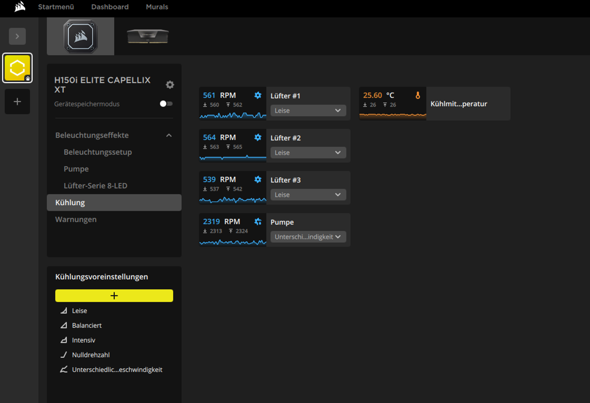Click the Unterschiedlic...eschwindigkeit preset curve icon
The image size is (590, 403).
click(x=64, y=369)
